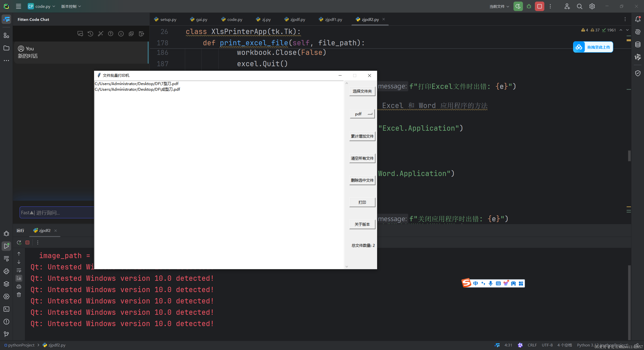
Task: Click 拖拽至此上传 upload widget
Action: (x=593, y=47)
